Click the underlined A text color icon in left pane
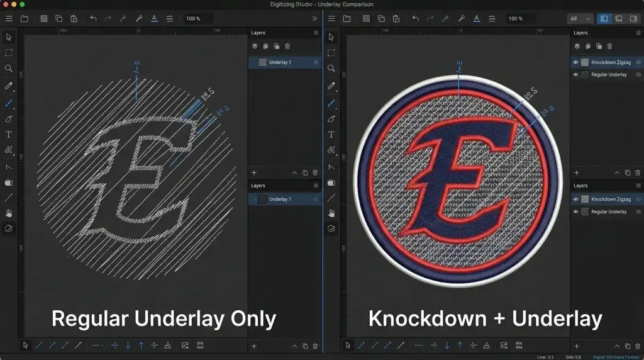 pos(154,18)
